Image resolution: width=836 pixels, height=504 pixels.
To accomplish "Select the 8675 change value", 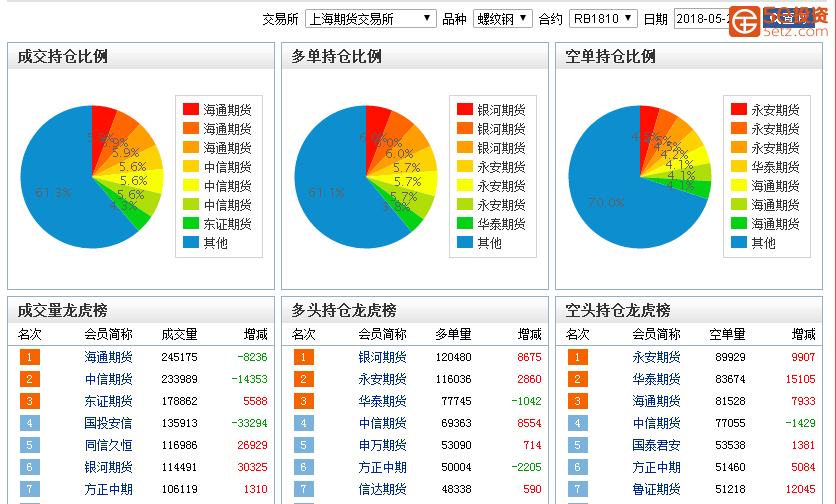I will 529,357.
